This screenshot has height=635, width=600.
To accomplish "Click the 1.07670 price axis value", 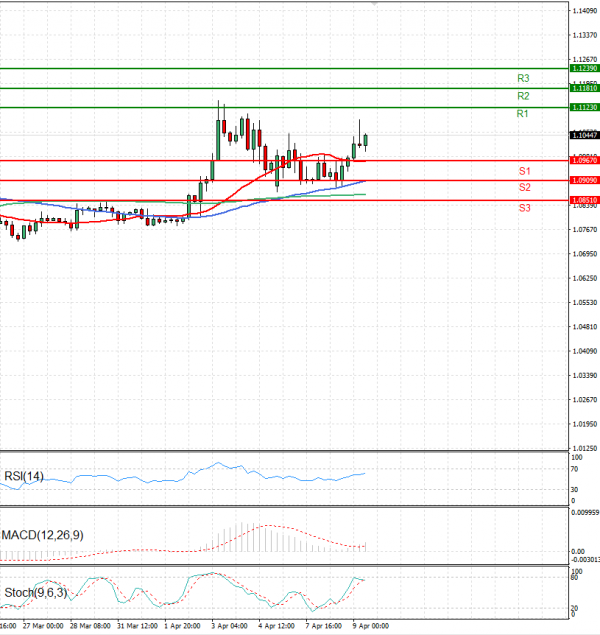I will (585, 230).
